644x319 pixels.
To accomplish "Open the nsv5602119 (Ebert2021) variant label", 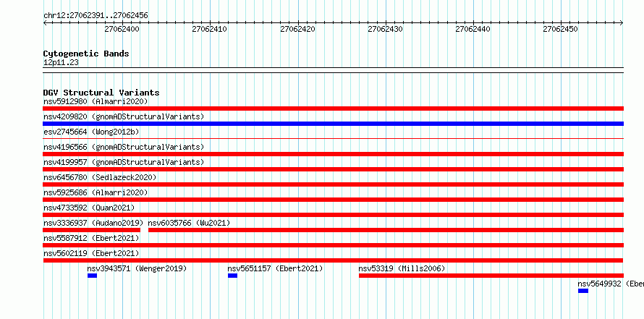I will click(91, 253).
